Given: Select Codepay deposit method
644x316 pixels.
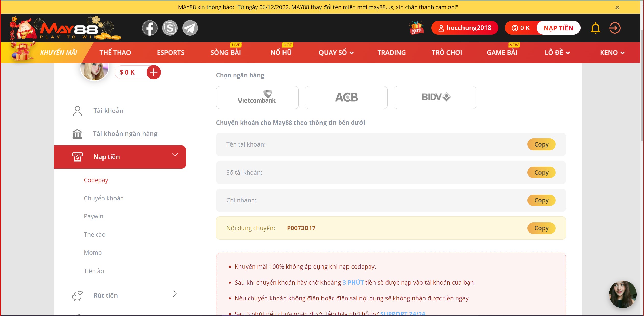Looking at the screenshot, I should point(96,180).
